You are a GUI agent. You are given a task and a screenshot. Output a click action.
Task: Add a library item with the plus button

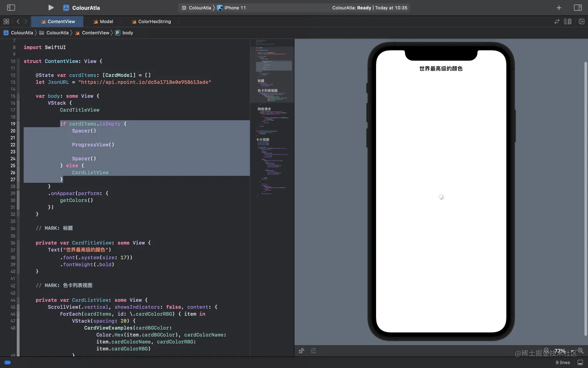coord(559,8)
